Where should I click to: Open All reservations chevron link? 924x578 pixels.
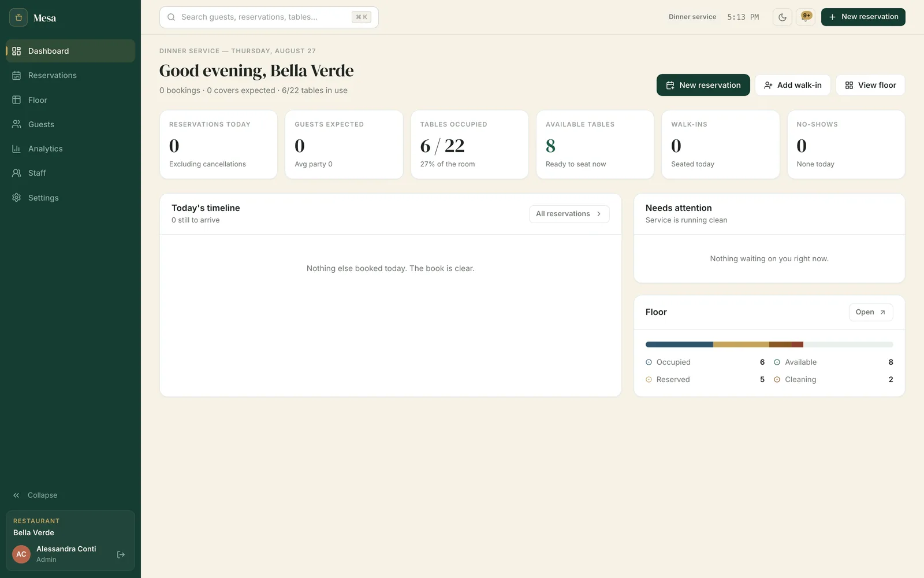[x=569, y=214]
